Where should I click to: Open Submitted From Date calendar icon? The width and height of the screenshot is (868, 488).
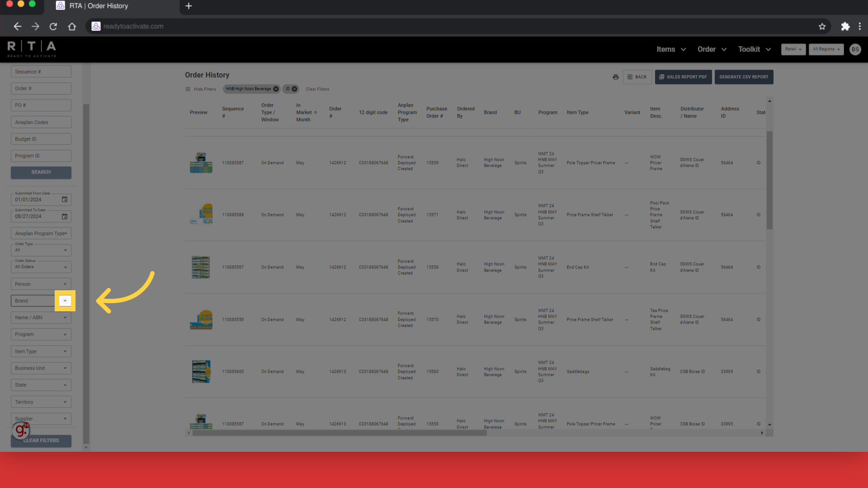(65, 199)
